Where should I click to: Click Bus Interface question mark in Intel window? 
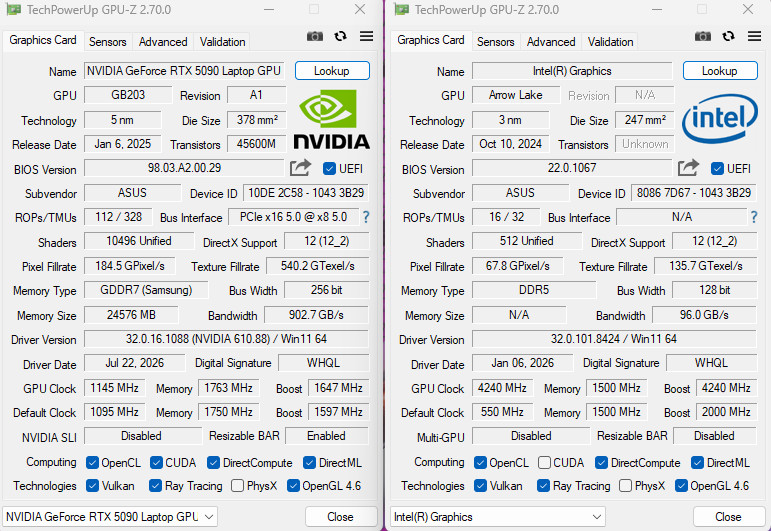tap(754, 217)
